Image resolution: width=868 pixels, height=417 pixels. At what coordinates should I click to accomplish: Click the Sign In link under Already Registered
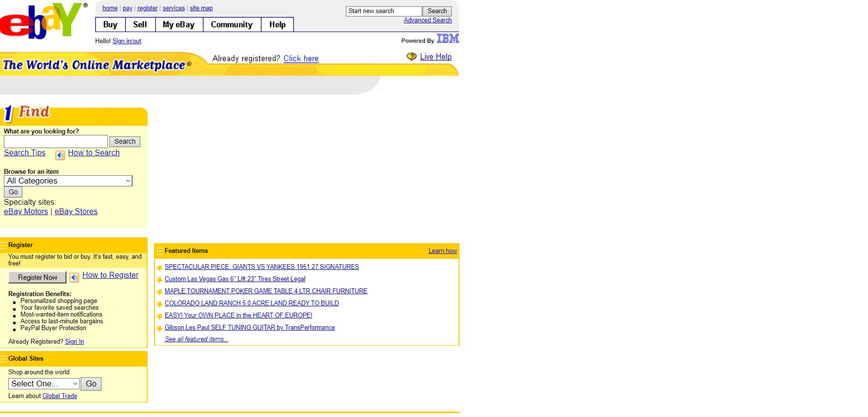point(74,342)
